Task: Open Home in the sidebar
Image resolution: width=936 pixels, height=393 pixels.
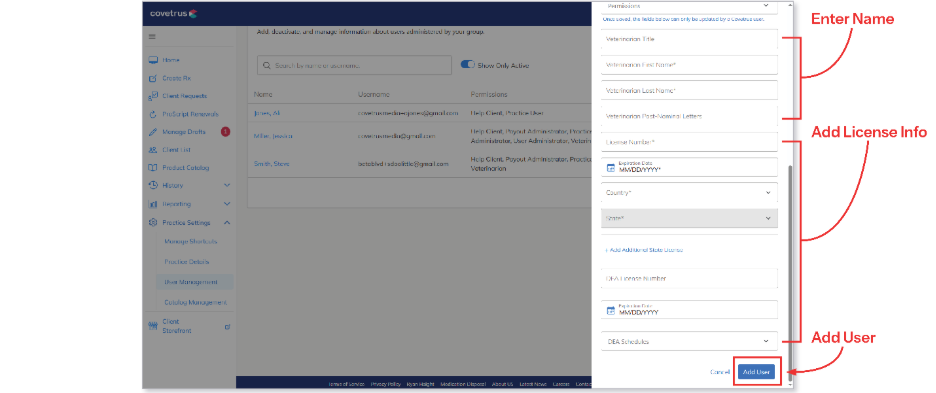Action: [x=171, y=60]
